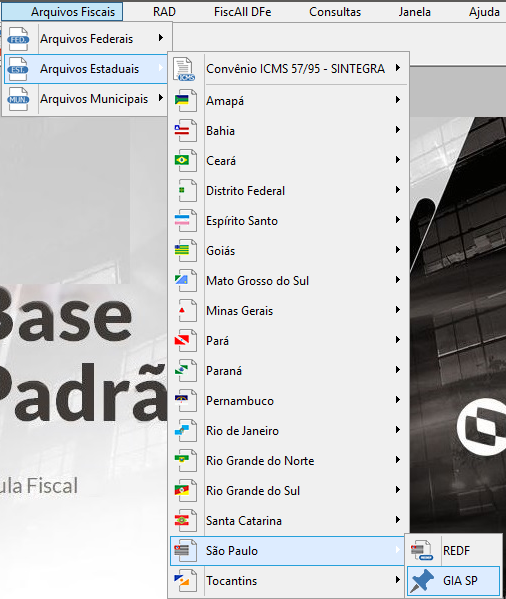The height and width of the screenshot is (599, 506).
Task: Select the Arquivos Estaduais label
Action: point(89,69)
